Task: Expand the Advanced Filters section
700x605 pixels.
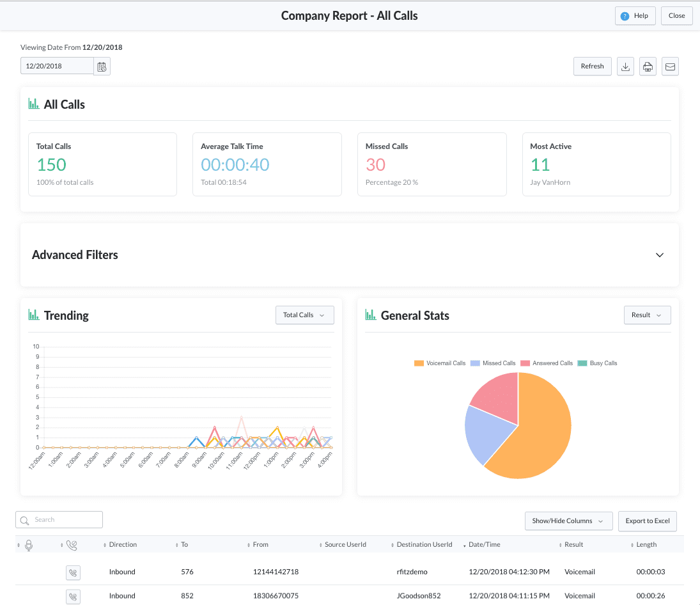Action: coord(660,255)
